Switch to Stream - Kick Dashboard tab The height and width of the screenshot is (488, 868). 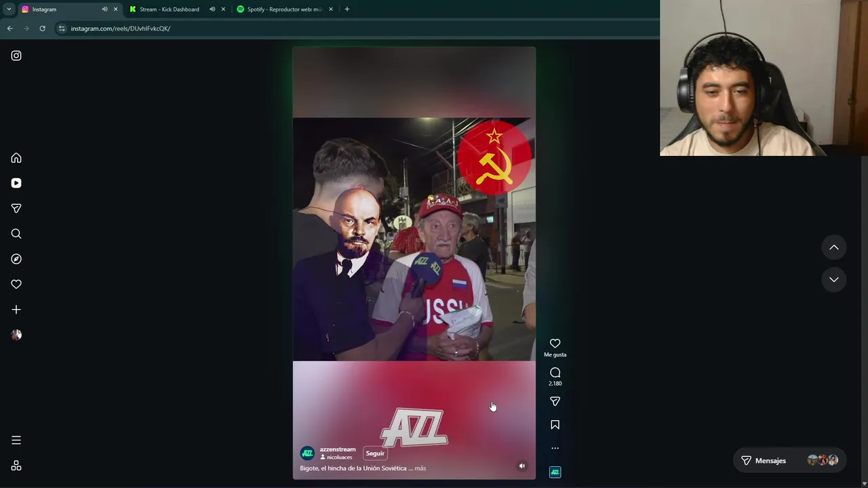(x=176, y=9)
